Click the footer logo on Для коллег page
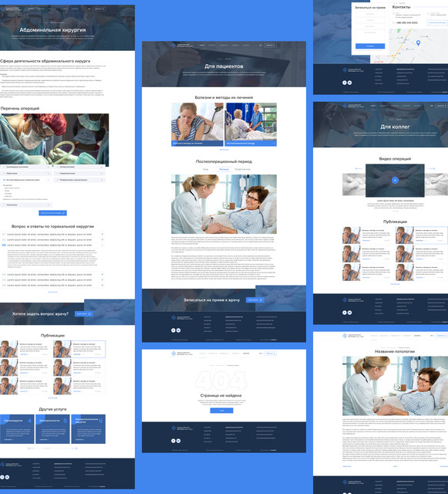448x494 pixels. pos(354,300)
